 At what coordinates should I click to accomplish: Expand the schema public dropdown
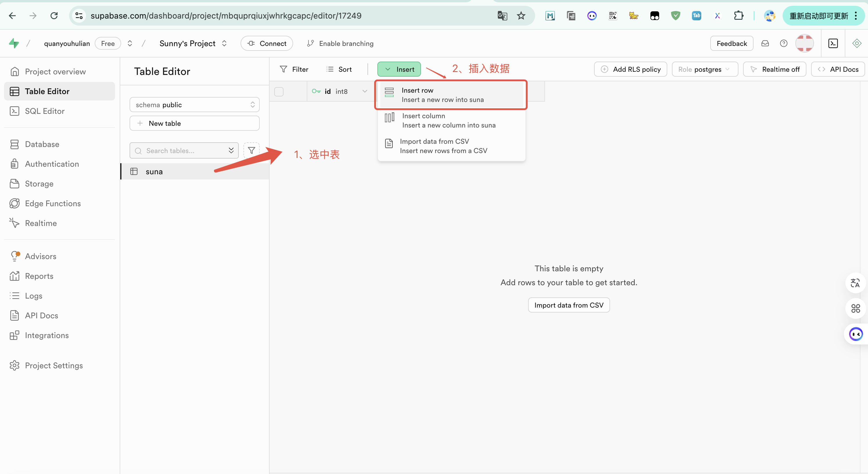click(x=194, y=105)
